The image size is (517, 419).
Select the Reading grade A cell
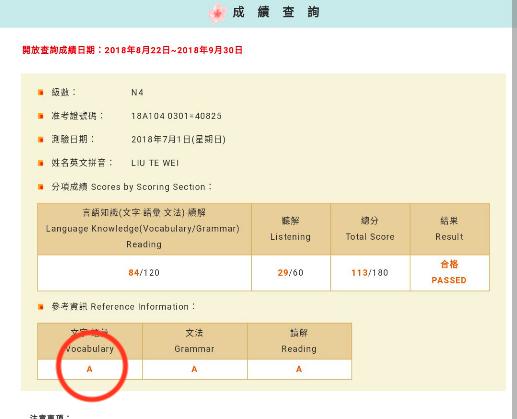(x=299, y=369)
